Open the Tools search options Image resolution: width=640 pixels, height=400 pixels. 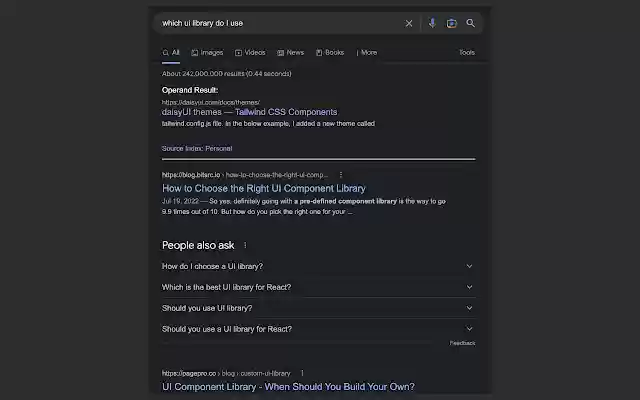pyautogui.click(x=467, y=53)
